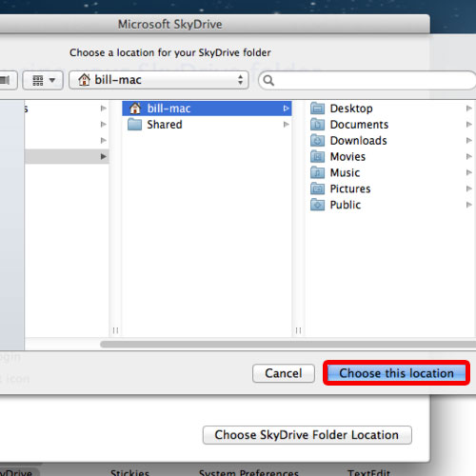The image size is (476, 476).
Task: Select the Desktop folder icon
Action: [317, 109]
